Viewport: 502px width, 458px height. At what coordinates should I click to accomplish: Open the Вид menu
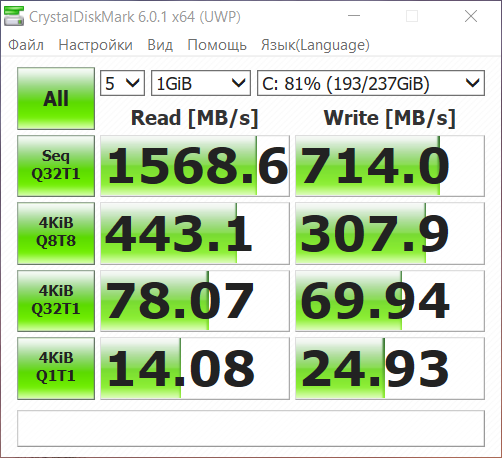point(160,45)
